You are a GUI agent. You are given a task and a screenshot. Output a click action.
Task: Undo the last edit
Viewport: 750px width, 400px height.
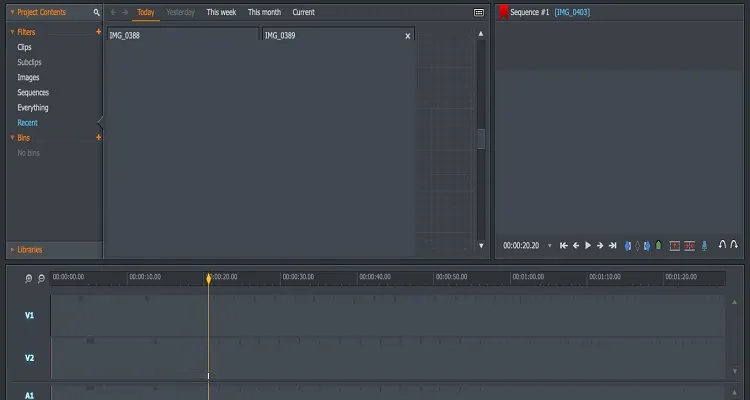[x=722, y=244]
